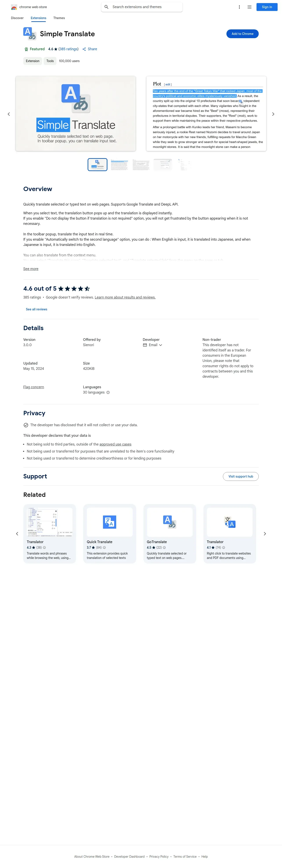
Task: Show next screenshot with right arrow
Action: tap(273, 114)
